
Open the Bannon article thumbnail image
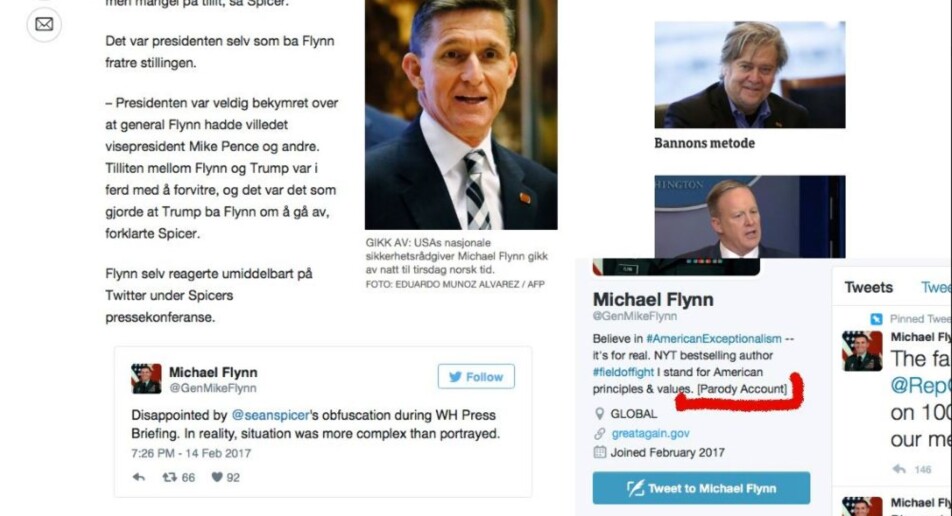point(750,75)
